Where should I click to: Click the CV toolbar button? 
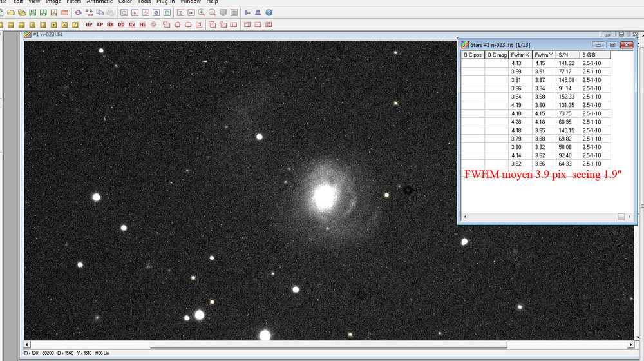[132, 24]
